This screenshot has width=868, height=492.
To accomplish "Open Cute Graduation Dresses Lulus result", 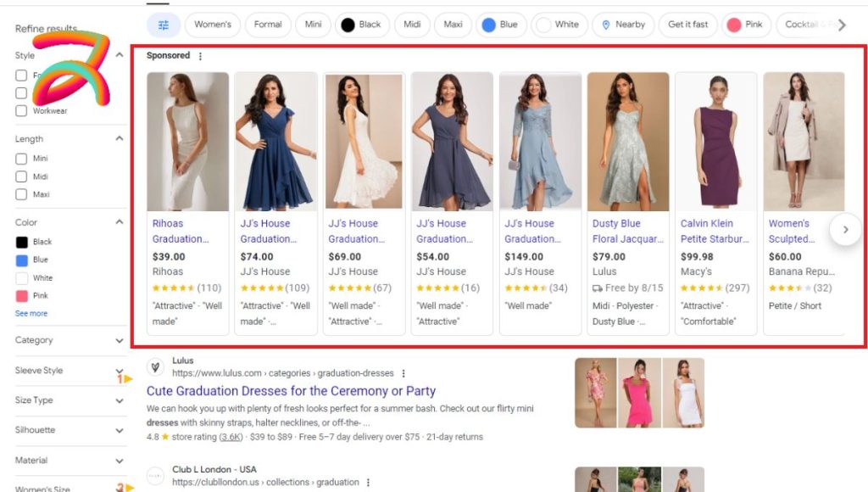I will tap(291, 391).
